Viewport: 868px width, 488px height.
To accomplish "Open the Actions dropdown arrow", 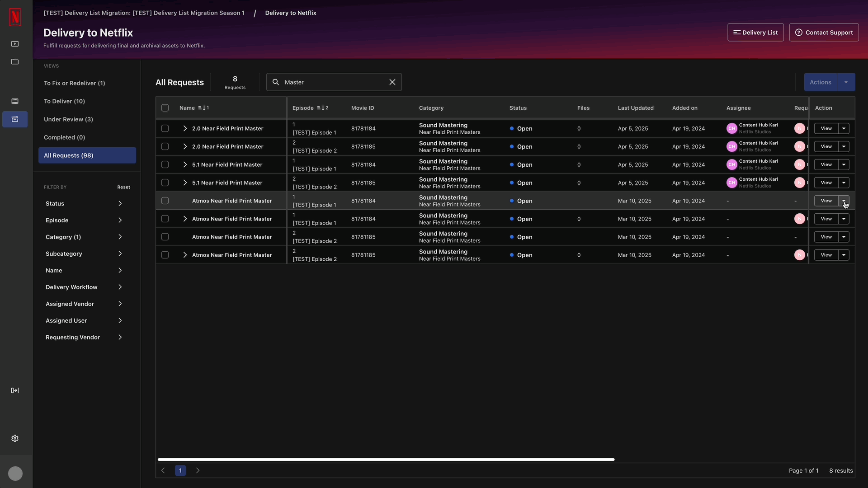I will tap(846, 82).
